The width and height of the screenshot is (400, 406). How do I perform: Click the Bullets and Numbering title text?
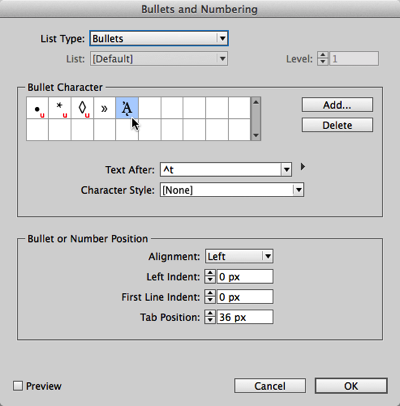click(199, 9)
